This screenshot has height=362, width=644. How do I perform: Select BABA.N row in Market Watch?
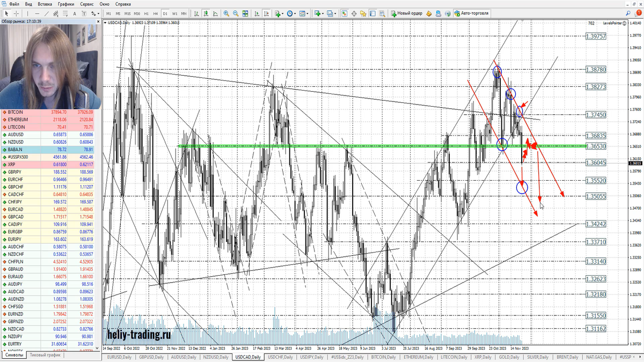48,149
